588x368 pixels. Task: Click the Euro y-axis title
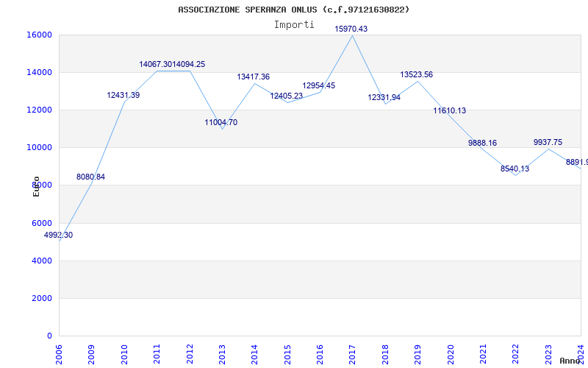36,187
